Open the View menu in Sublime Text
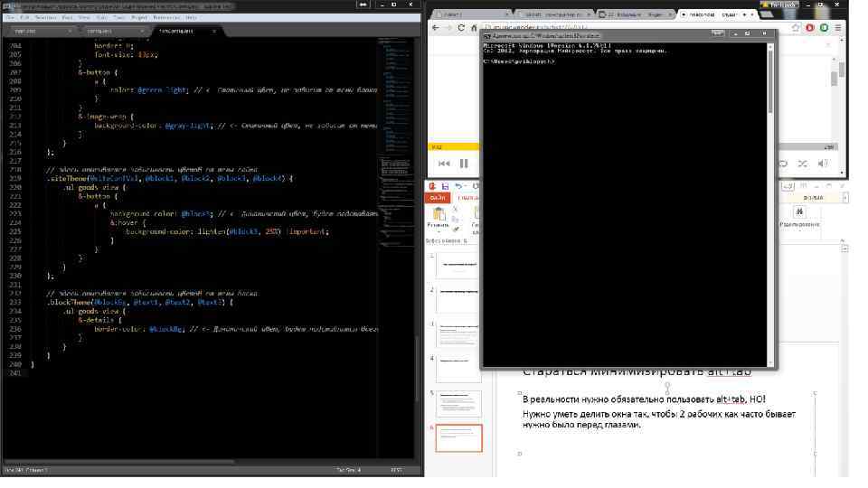 point(84,18)
